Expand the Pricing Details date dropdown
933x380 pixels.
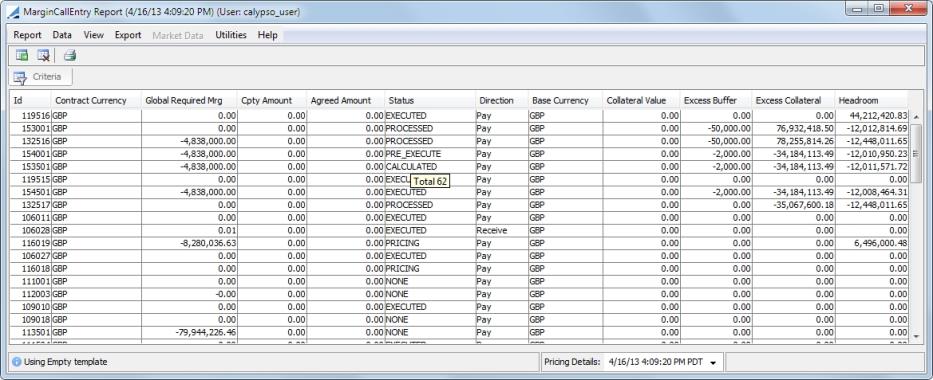[x=713, y=362]
